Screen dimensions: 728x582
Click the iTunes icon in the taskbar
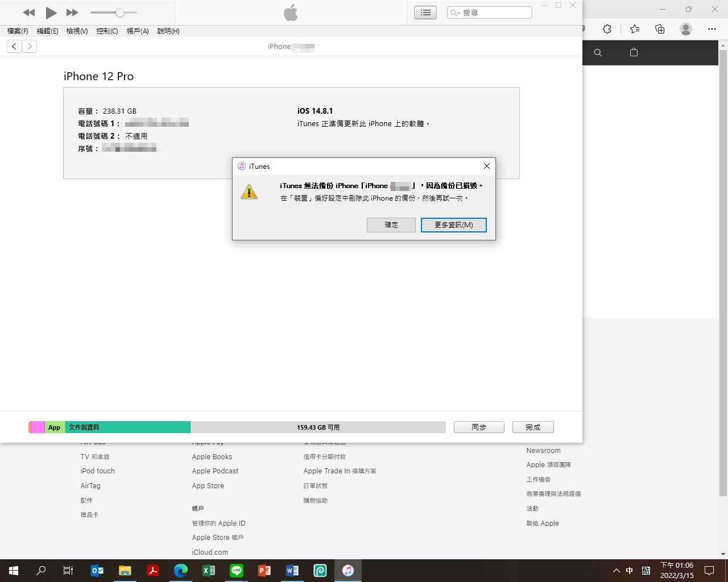(348, 571)
